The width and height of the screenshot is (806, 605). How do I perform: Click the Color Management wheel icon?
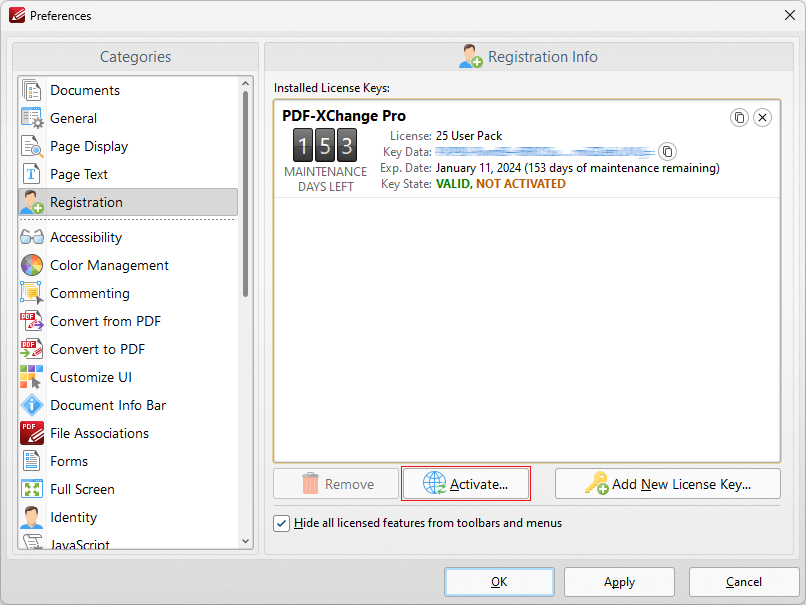[32, 265]
